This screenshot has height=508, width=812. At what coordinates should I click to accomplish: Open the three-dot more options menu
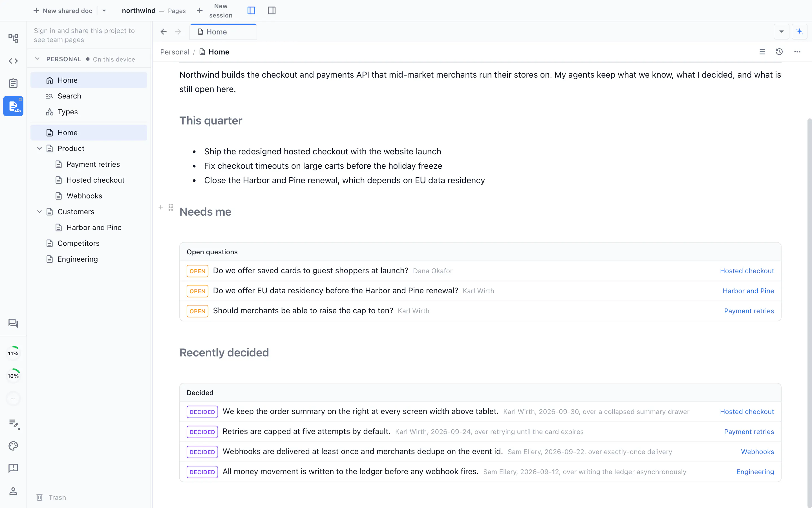[797, 52]
